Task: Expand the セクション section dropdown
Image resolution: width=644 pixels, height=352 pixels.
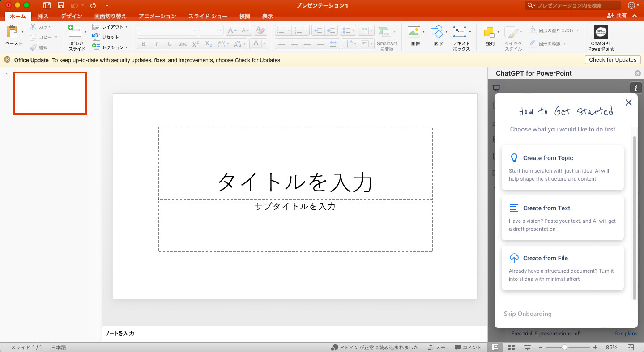Action: pyautogui.click(x=110, y=47)
